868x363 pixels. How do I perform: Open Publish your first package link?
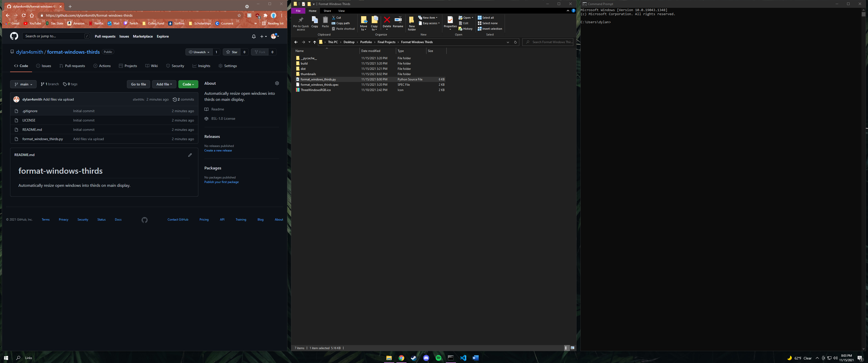click(x=221, y=182)
